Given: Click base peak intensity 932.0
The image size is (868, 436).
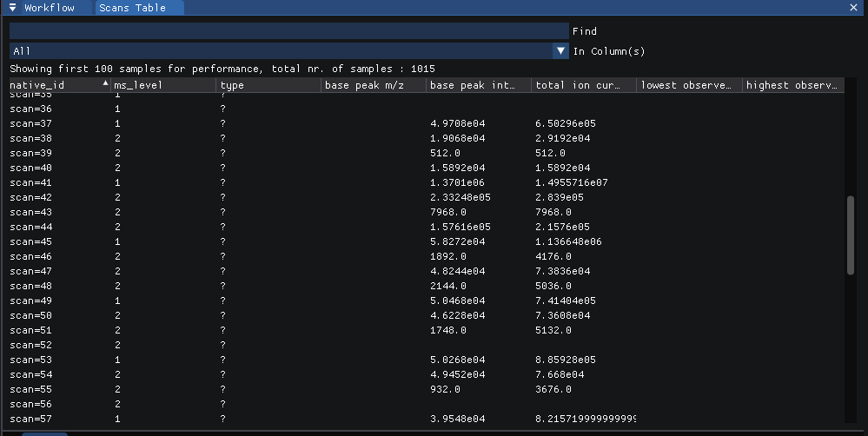Looking at the screenshot, I should pyautogui.click(x=445, y=389).
